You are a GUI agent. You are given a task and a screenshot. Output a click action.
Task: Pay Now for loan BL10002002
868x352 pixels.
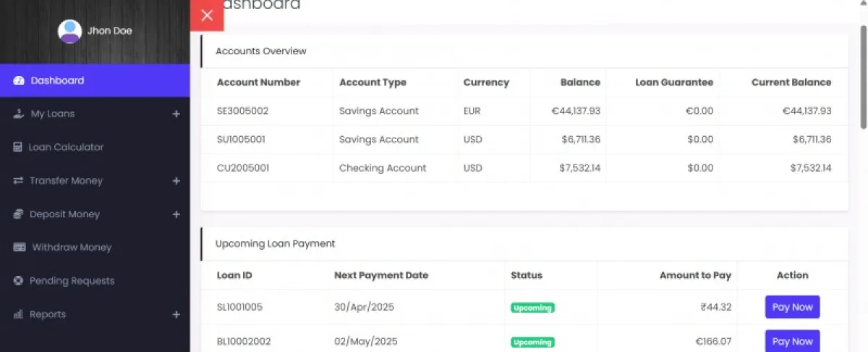(x=792, y=341)
